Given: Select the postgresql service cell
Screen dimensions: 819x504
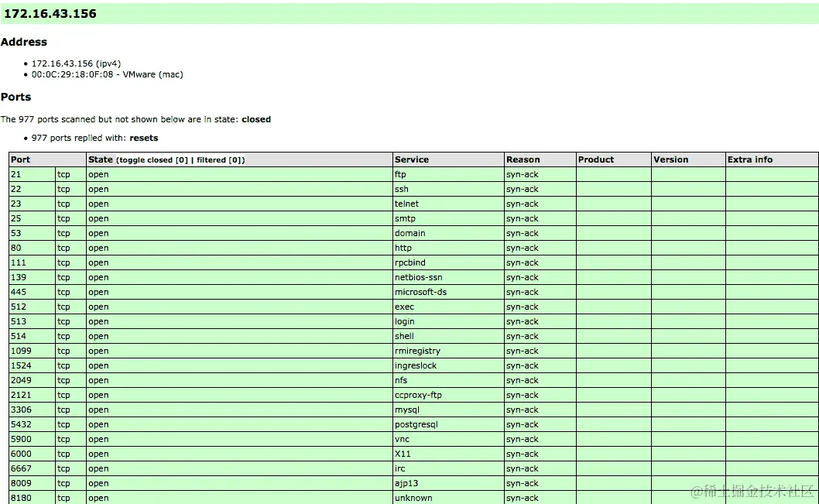Looking at the screenshot, I should (447, 424).
